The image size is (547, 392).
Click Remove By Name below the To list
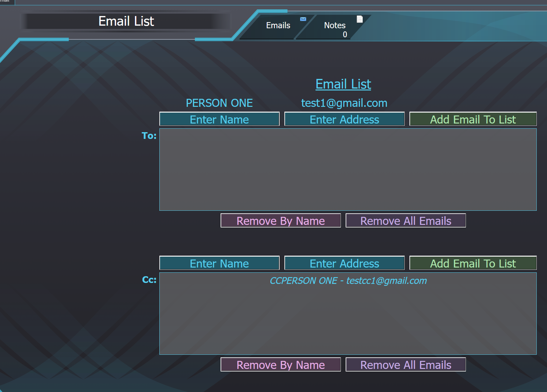280,220
